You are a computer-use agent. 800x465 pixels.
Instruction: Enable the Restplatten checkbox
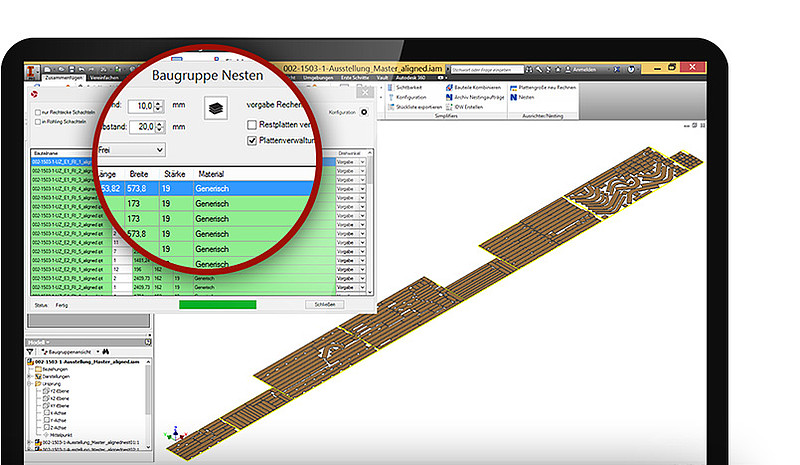click(252, 125)
